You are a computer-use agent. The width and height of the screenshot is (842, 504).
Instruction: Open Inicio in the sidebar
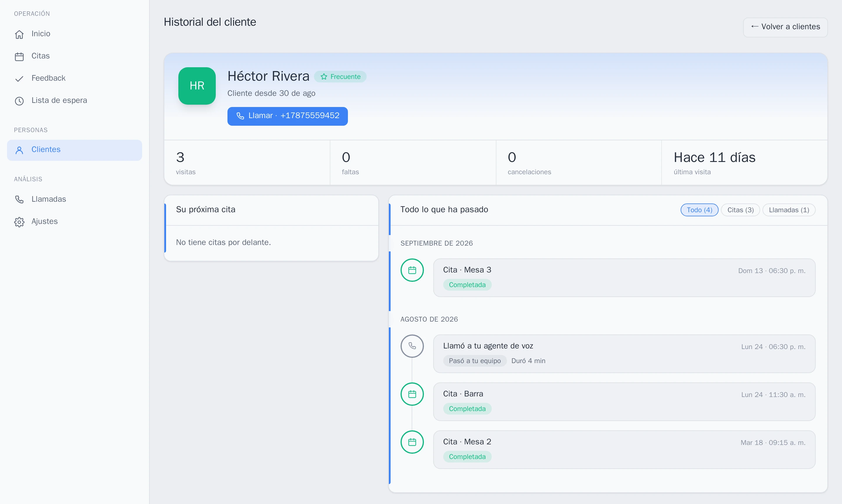[74, 34]
